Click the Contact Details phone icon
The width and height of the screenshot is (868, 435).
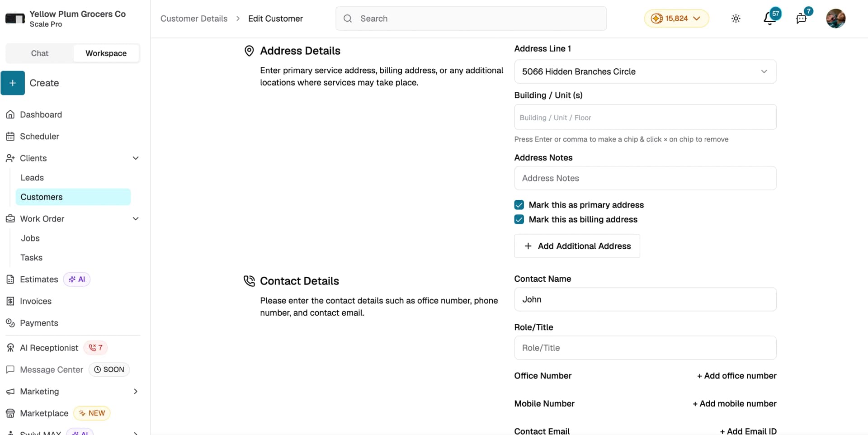[x=249, y=281]
